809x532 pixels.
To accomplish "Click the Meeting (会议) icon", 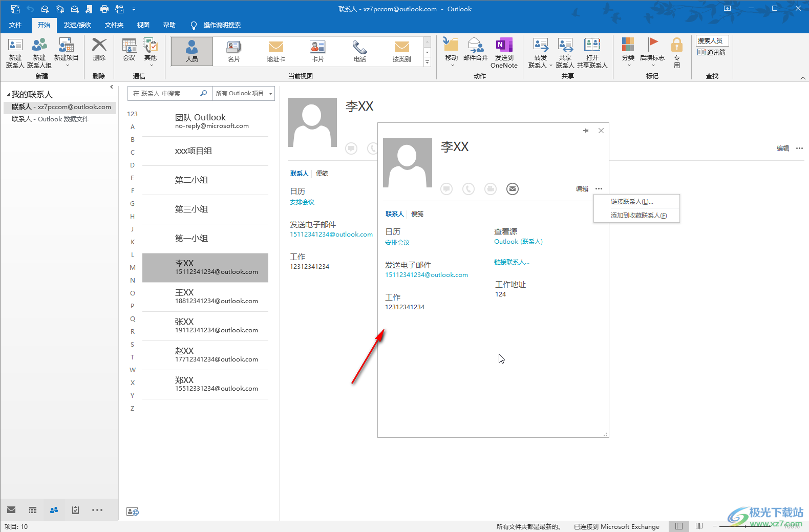I will point(129,50).
